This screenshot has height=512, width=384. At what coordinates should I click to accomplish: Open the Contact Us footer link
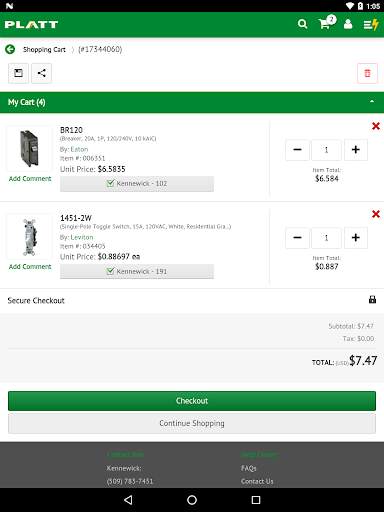click(x=257, y=481)
